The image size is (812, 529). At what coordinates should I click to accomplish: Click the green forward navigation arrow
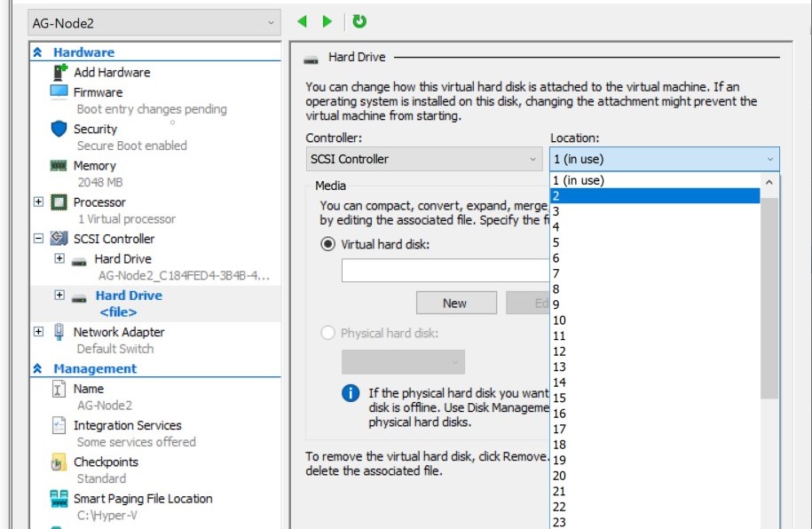327,22
